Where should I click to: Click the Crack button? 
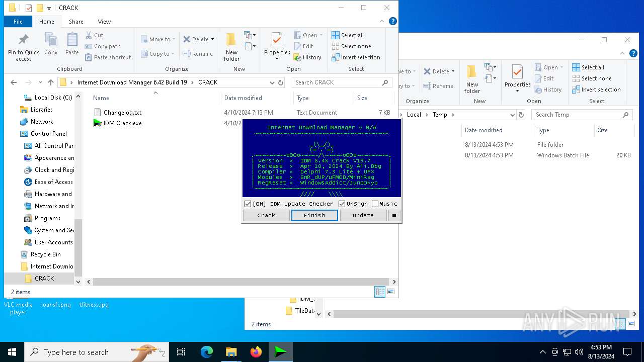tap(266, 215)
